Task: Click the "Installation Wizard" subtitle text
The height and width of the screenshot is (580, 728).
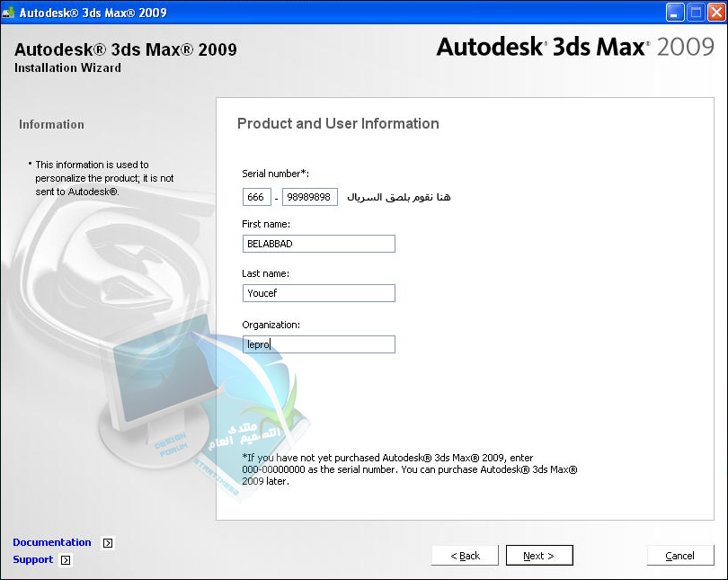Action: click(x=67, y=67)
